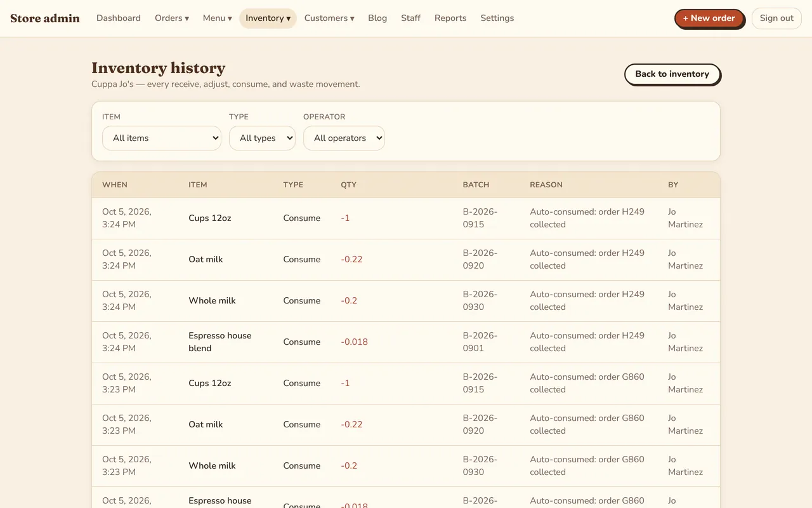The image size is (812, 508).
Task: Select Whole milk in the order G860 row
Action: click(212, 466)
